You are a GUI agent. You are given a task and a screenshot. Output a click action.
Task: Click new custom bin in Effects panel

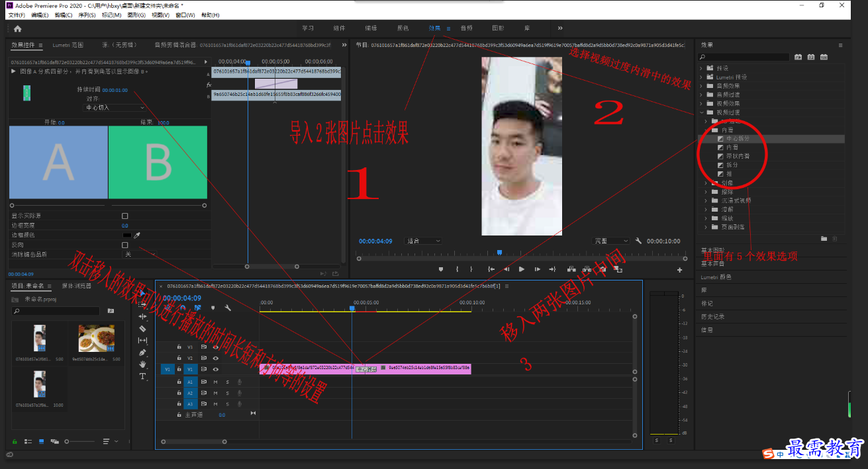[x=824, y=238]
